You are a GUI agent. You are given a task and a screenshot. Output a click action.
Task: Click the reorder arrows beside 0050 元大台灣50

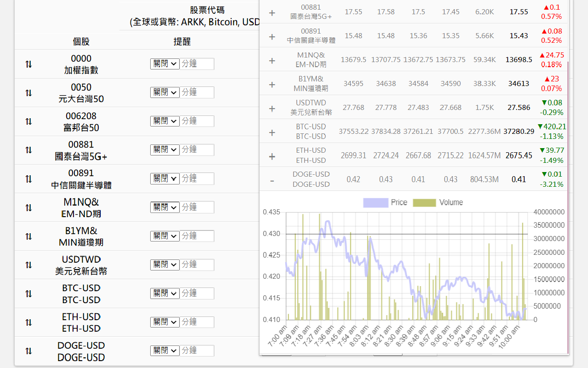pyautogui.click(x=28, y=93)
